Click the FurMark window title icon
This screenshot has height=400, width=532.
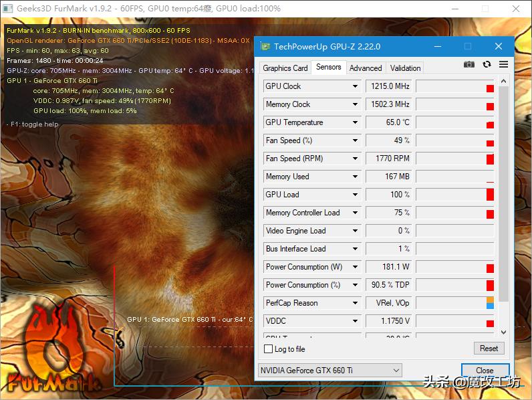click(7, 9)
